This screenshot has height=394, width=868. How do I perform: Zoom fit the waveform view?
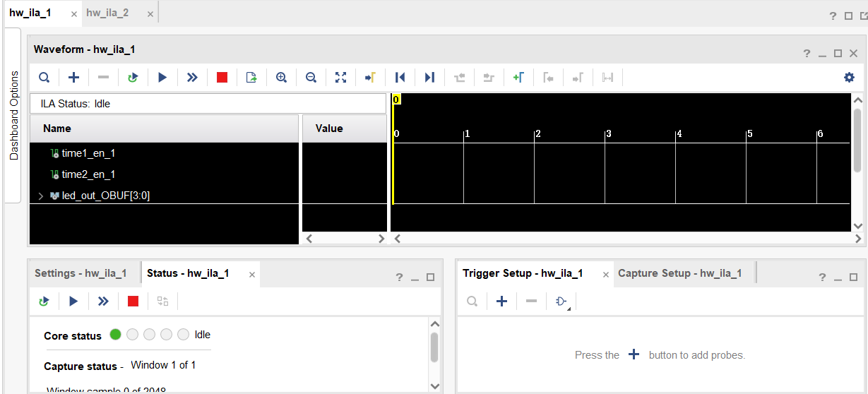click(340, 78)
